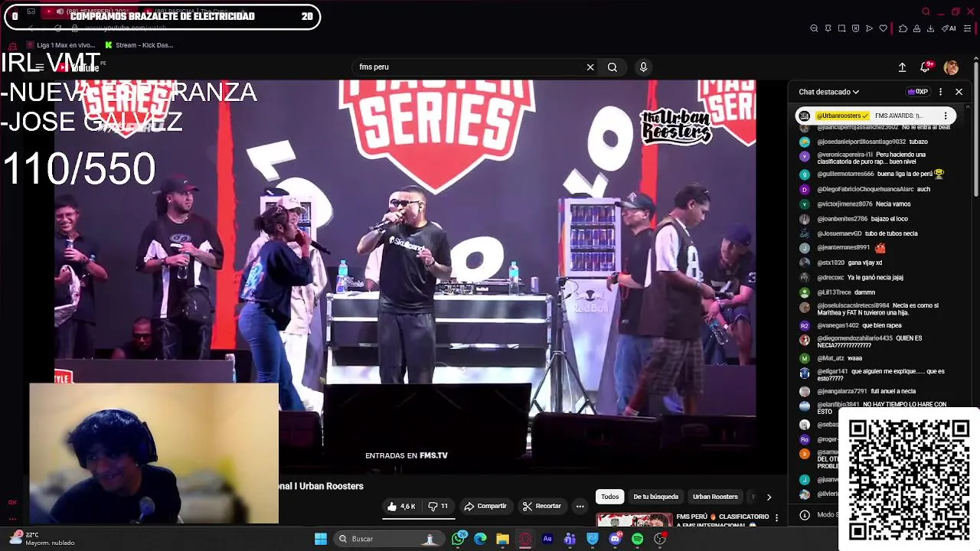Open the taskbar weather widget 22°C
The height and width of the screenshot is (551, 980).
pyautogui.click(x=42, y=539)
